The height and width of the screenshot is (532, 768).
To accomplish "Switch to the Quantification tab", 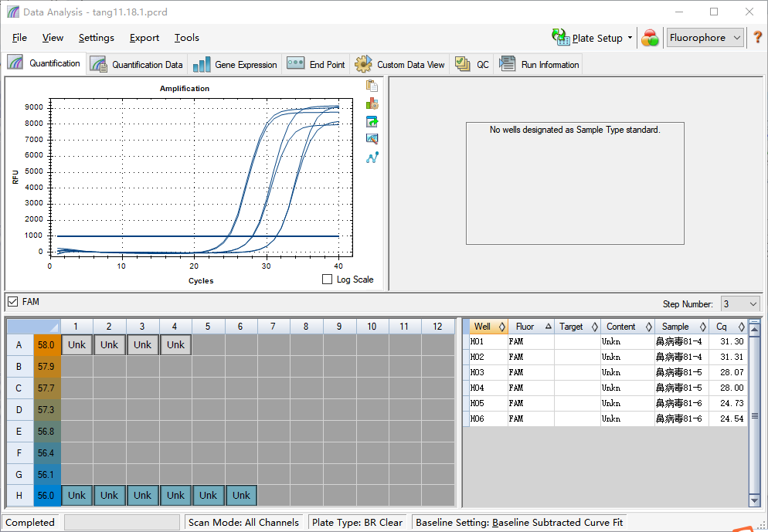I will (x=44, y=63).
